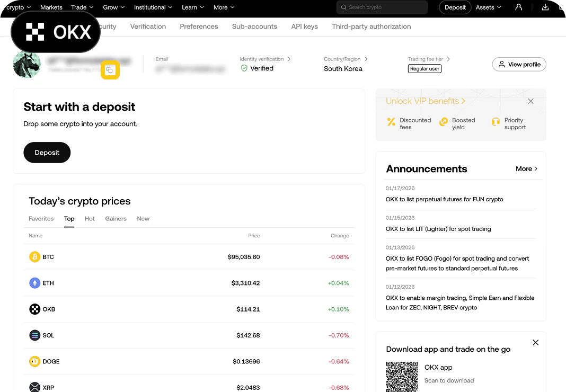
Task: Click the ETH coin icon
Action: click(34, 283)
